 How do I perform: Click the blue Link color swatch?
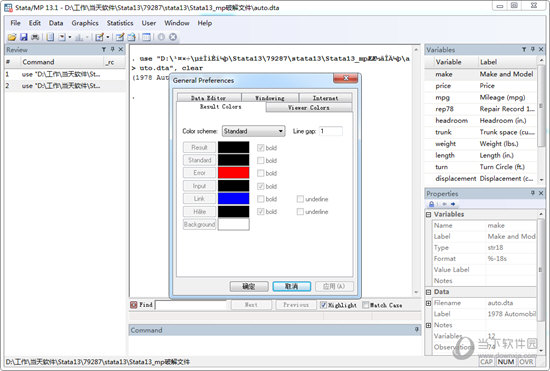pos(234,198)
